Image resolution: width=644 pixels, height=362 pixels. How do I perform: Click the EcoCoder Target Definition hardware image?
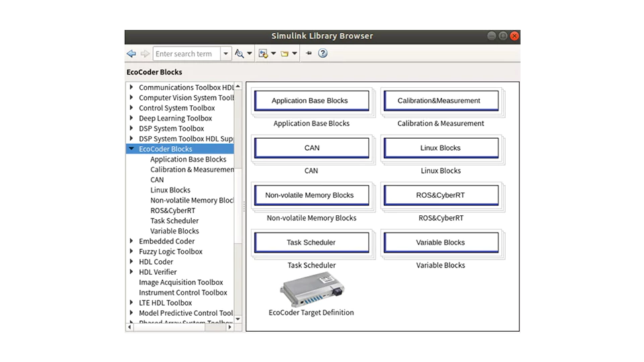pos(312,290)
